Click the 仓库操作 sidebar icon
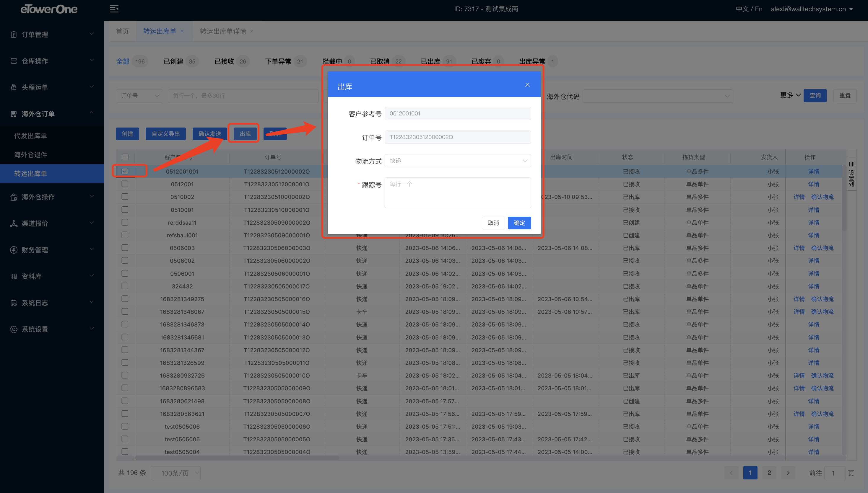Screen dimensions: 868x493 [x=14, y=61]
